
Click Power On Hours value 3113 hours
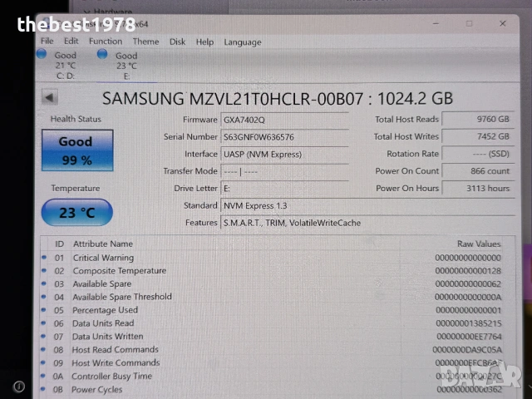click(x=478, y=189)
